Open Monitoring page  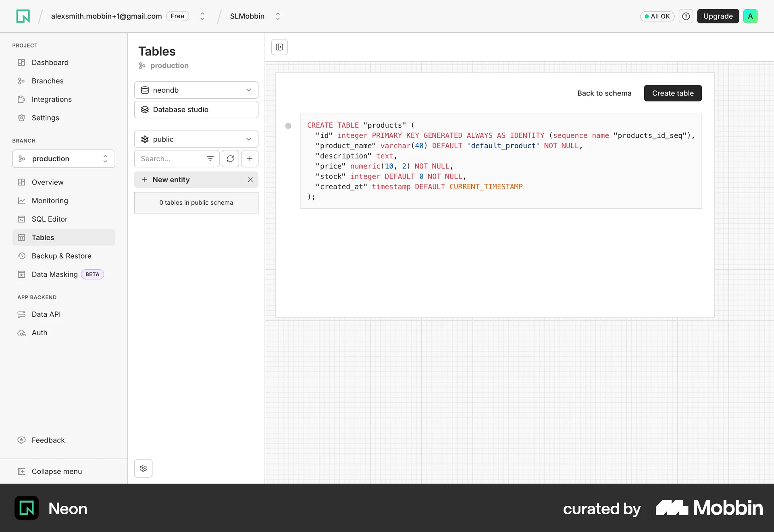click(x=64, y=201)
